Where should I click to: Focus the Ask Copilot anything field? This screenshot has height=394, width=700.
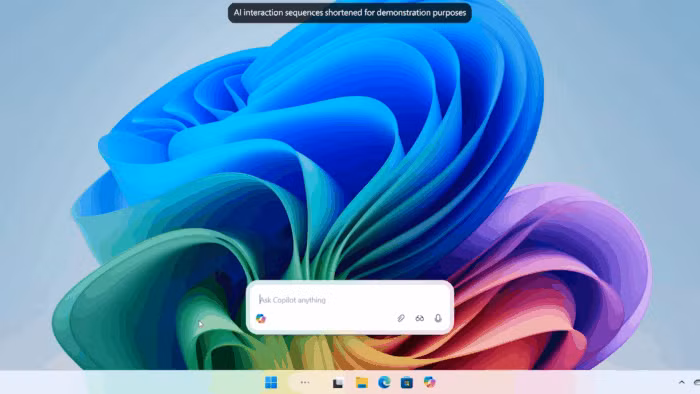pyautogui.click(x=350, y=300)
